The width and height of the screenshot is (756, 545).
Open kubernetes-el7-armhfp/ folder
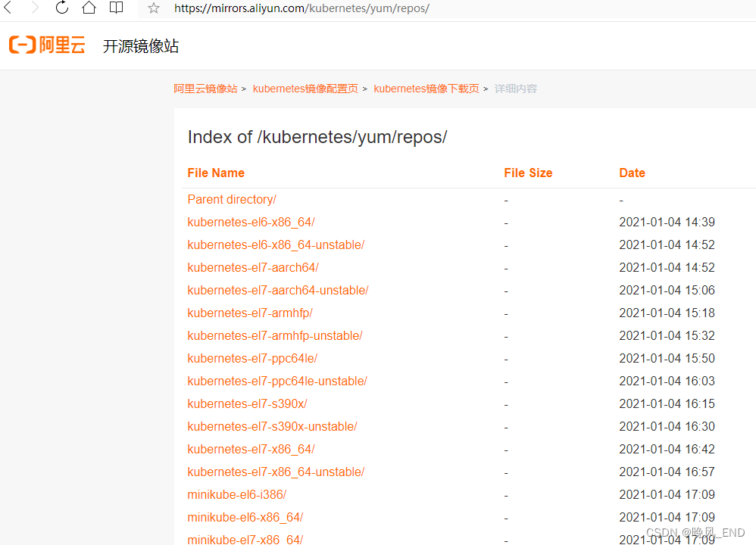pyautogui.click(x=250, y=313)
